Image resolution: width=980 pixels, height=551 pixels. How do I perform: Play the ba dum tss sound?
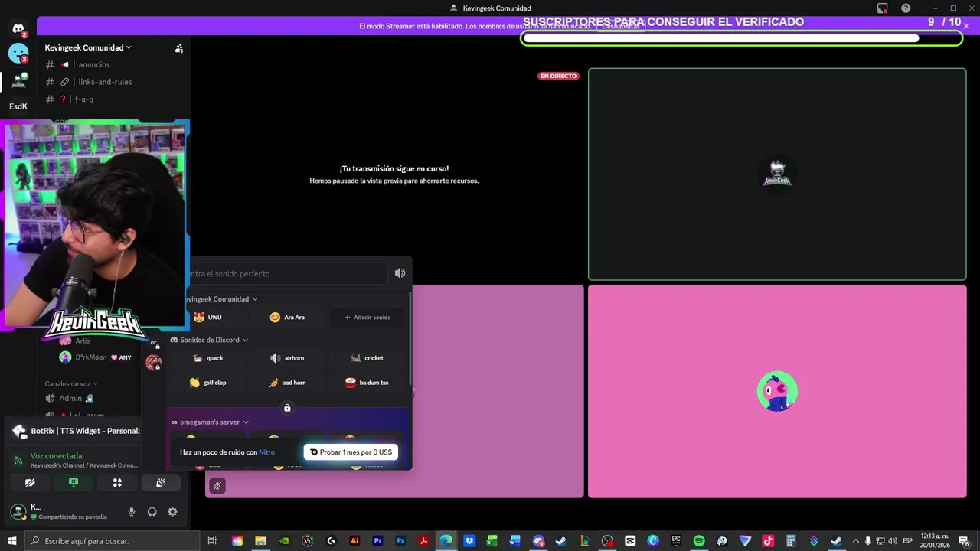[367, 383]
